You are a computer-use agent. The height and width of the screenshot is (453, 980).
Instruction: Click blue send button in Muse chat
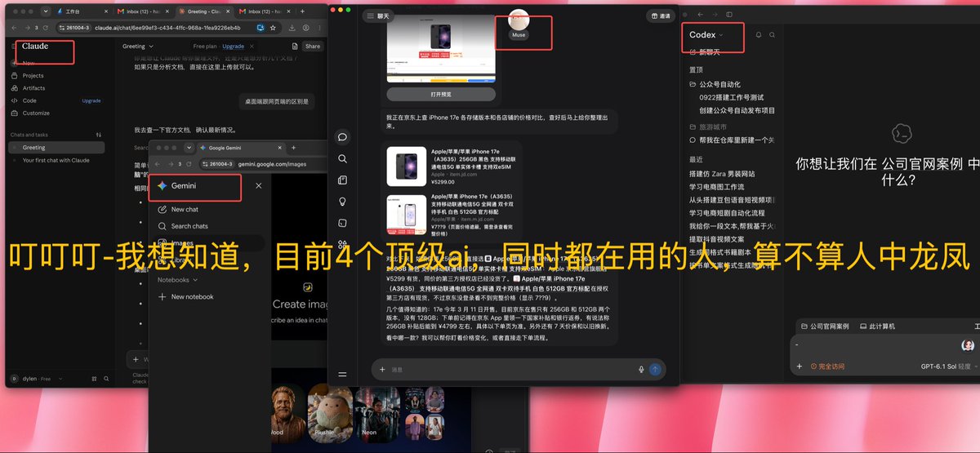coord(655,370)
